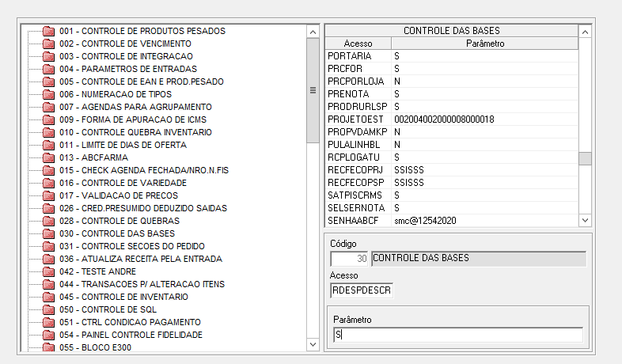The height and width of the screenshot is (364, 622).
Task: Click the CONTROLE DAS BASES table header
Action: click(451, 31)
